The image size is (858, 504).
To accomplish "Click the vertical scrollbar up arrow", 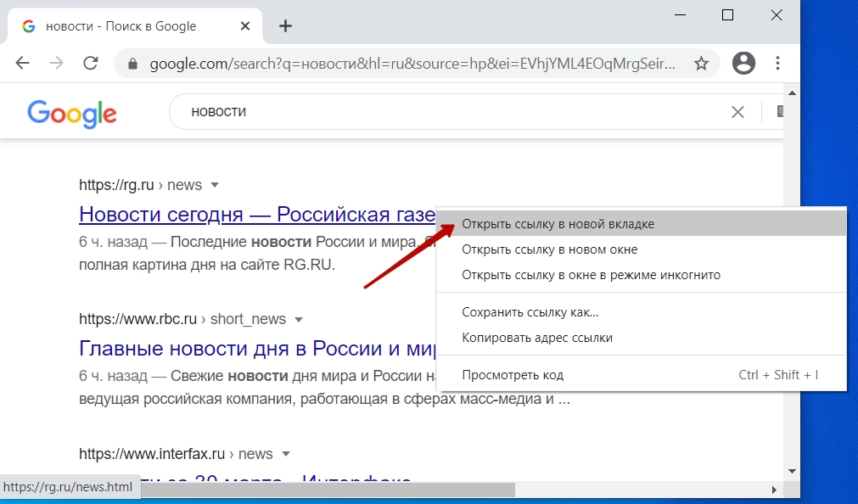I will [792, 93].
